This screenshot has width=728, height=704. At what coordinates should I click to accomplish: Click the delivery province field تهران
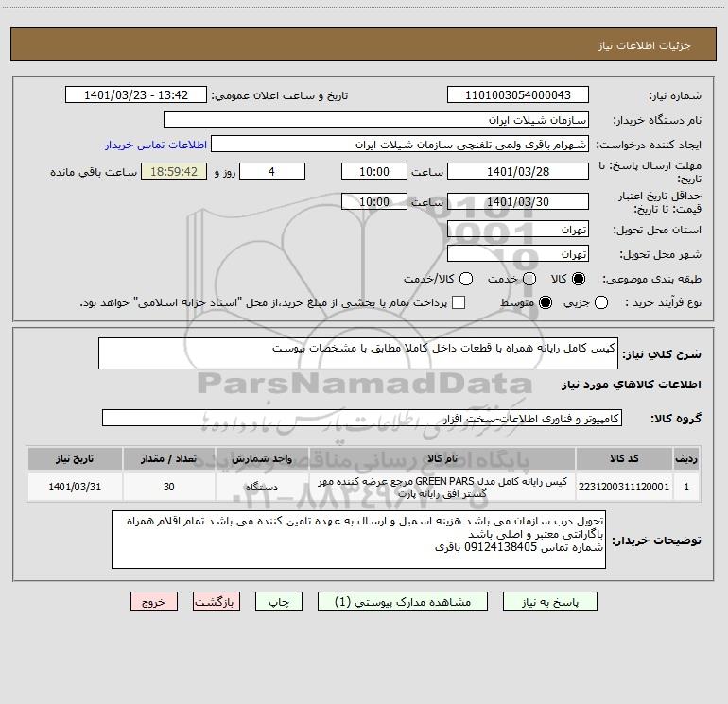518,230
